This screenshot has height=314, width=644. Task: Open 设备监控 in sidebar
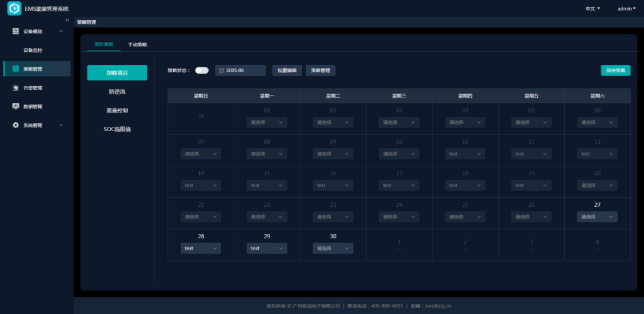(x=33, y=50)
